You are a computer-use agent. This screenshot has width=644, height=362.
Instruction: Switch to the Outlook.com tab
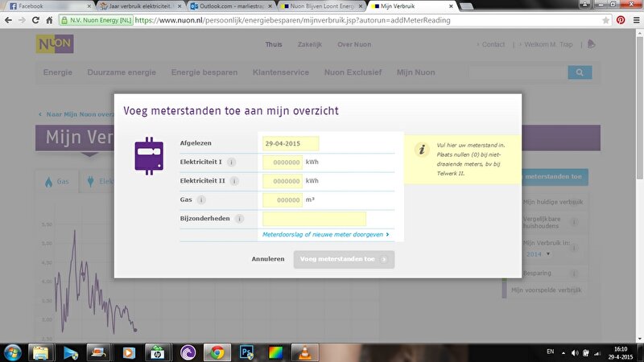(x=233, y=6)
